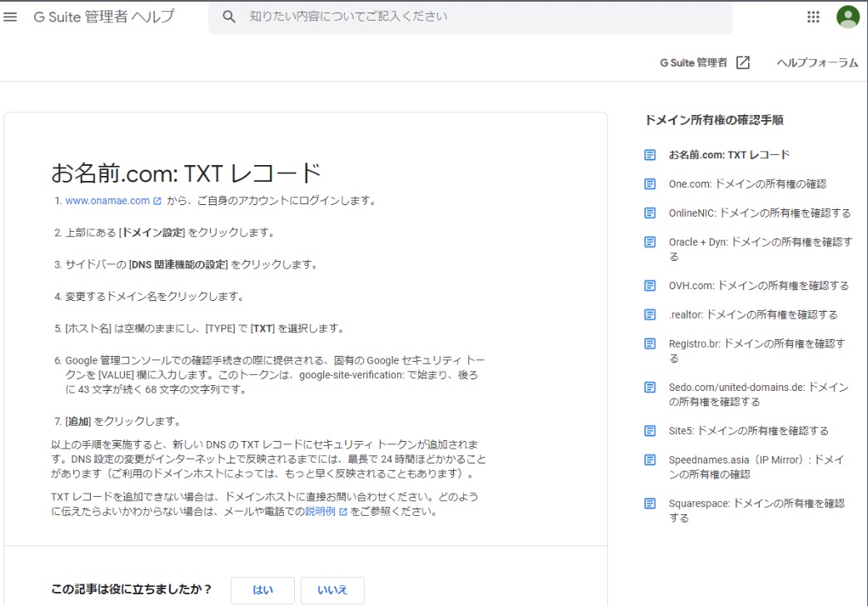Click the はい feedback button
The height and width of the screenshot is (606, 868).
[262, 589]
